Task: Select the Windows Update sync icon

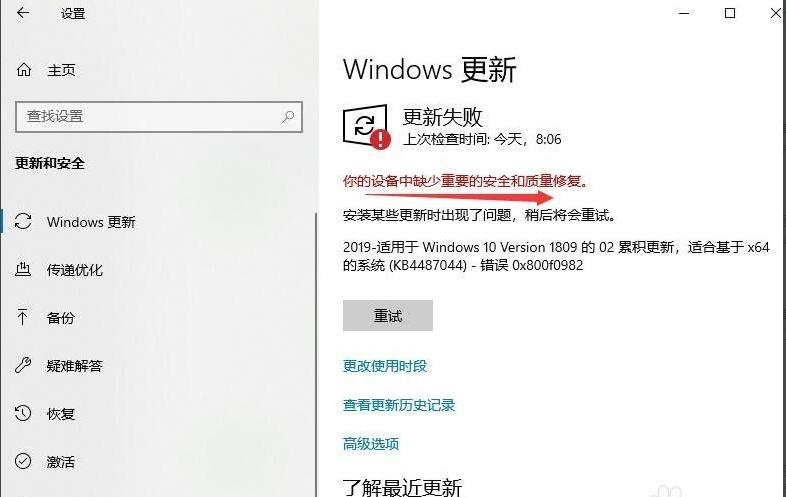Action: (23, 221)
